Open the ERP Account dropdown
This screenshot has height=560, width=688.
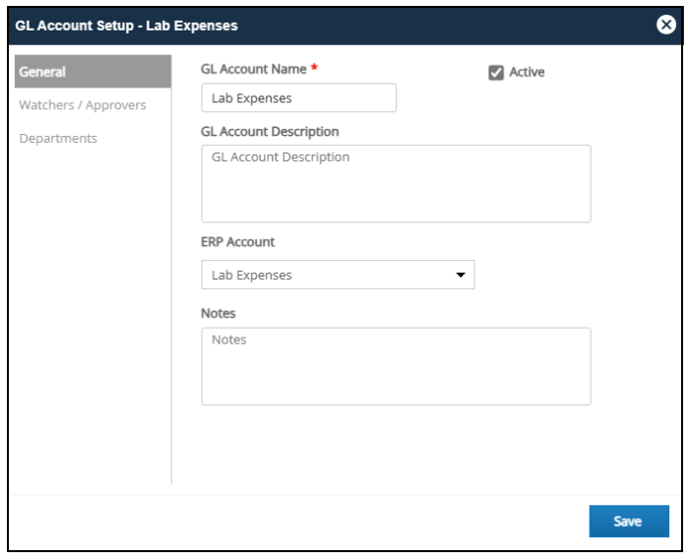[338, 275]
